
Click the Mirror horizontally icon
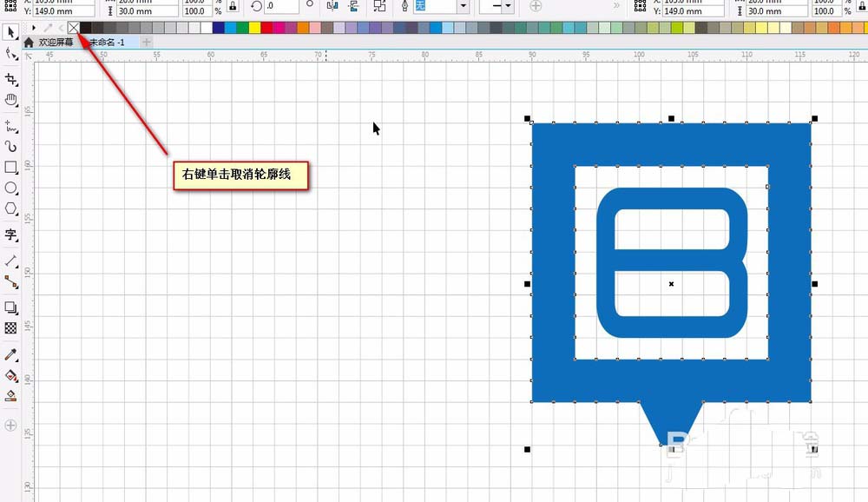point(332,6)
